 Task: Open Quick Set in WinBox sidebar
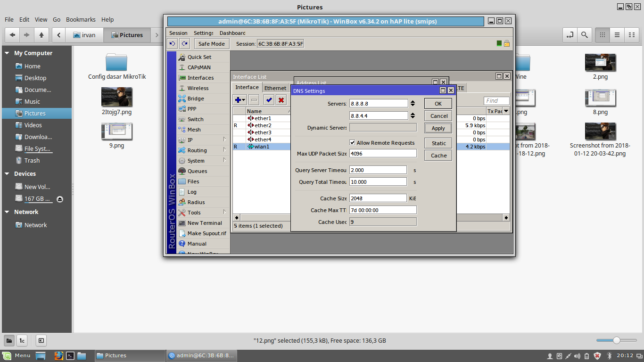point(199,57)
